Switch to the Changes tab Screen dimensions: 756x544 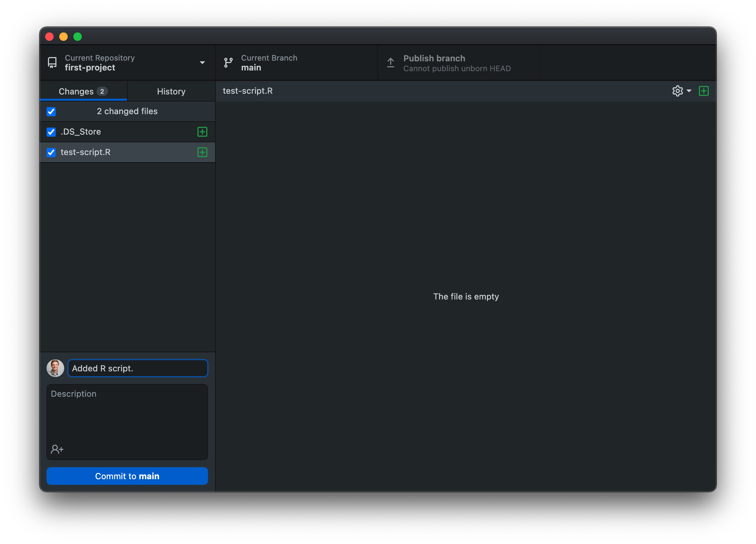tap(83, 91)
